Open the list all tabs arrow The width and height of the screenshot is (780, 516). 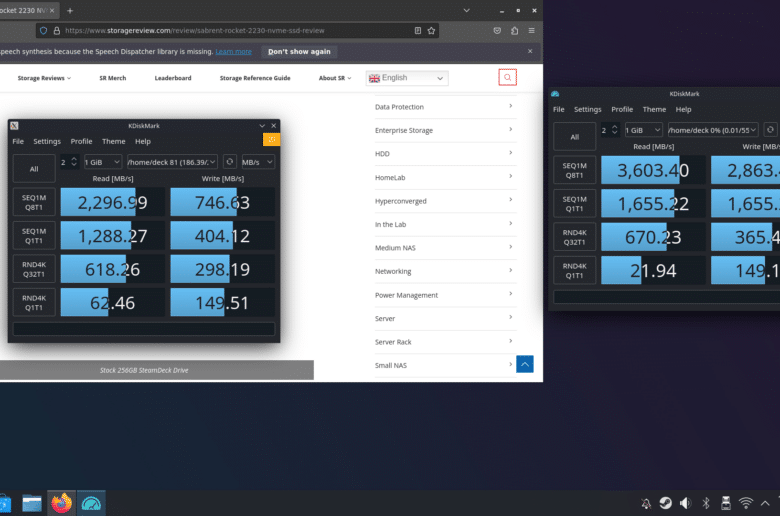coord(466,10)
